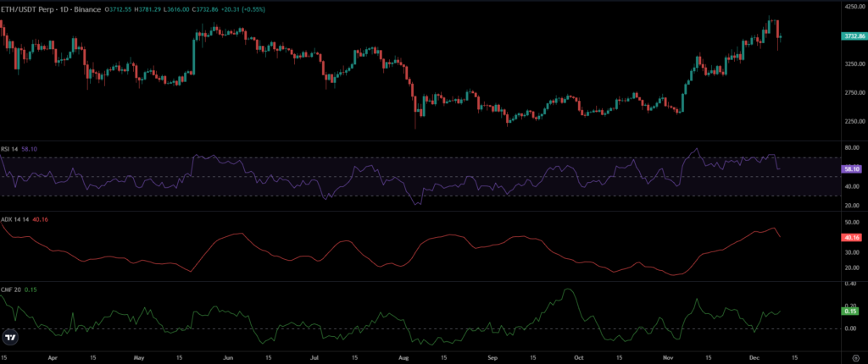This screenshot has width=868, height=364.
Task: Click the 40.16 value in ADX legend
Action: [40, 219]
